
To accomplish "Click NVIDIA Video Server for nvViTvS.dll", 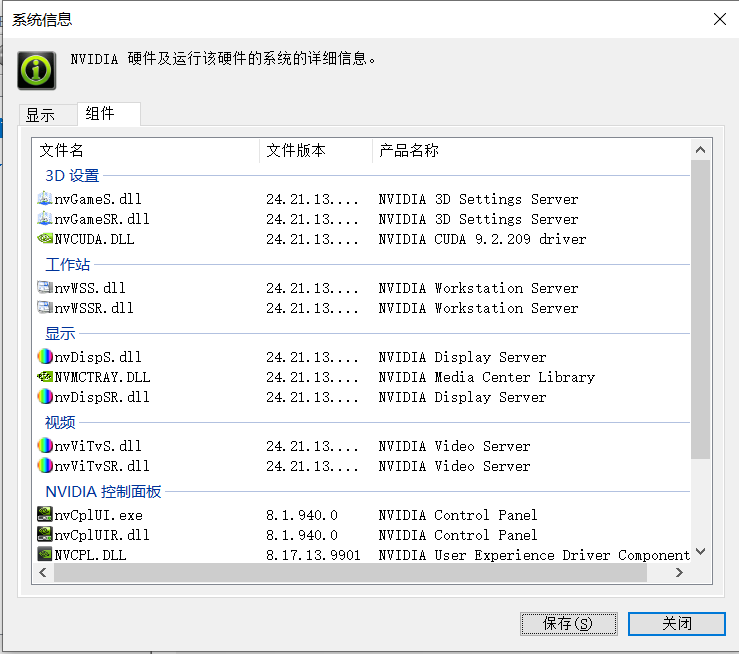I will tap(454, 446).
